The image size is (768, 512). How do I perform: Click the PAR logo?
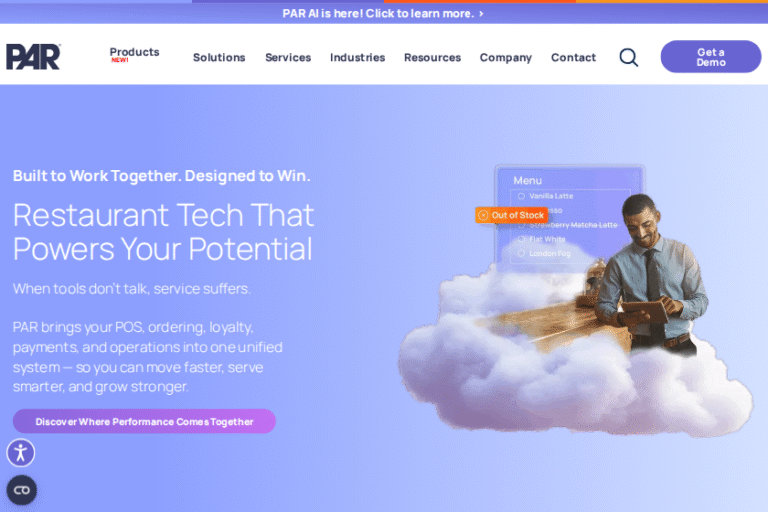(33, 56)
